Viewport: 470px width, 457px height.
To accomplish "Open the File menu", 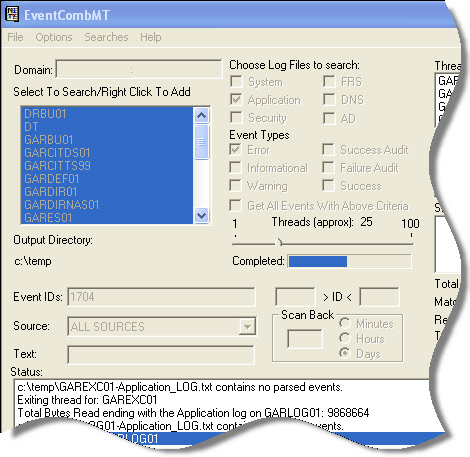I will click(x=15, y=37).
